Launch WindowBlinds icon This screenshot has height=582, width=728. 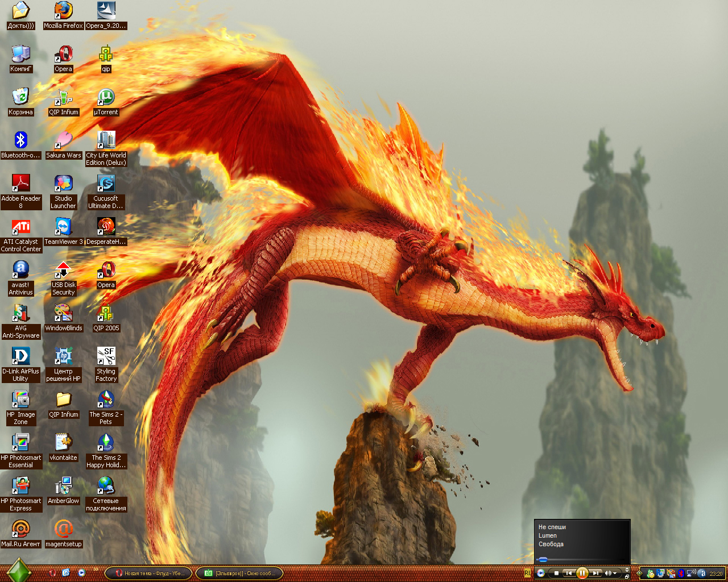pos(63,318)
